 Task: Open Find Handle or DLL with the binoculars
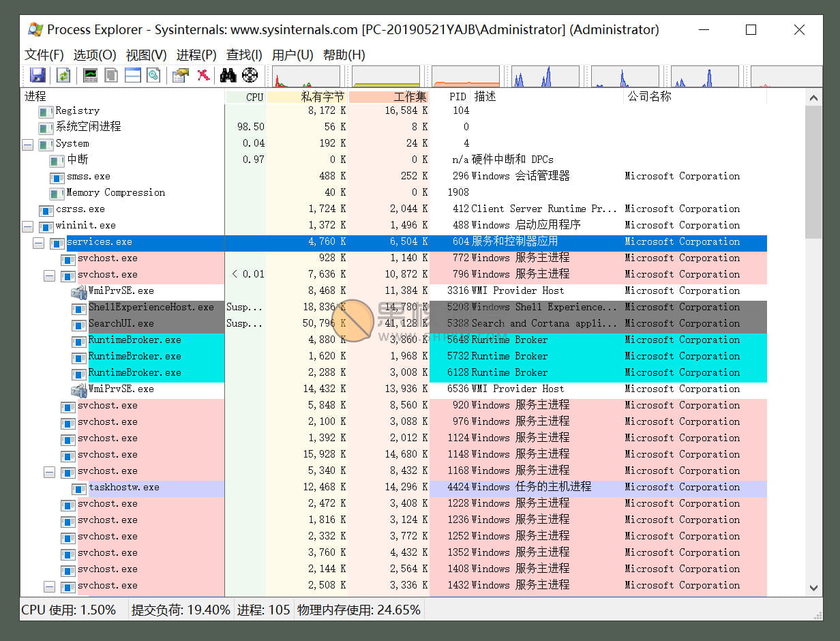(x=228, y=75)
